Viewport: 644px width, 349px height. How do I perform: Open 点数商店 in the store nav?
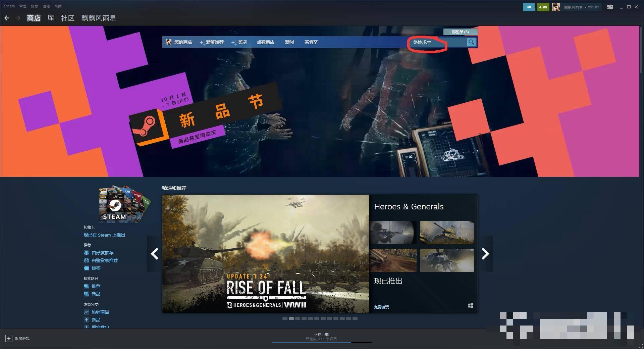(x=266, y=42)
